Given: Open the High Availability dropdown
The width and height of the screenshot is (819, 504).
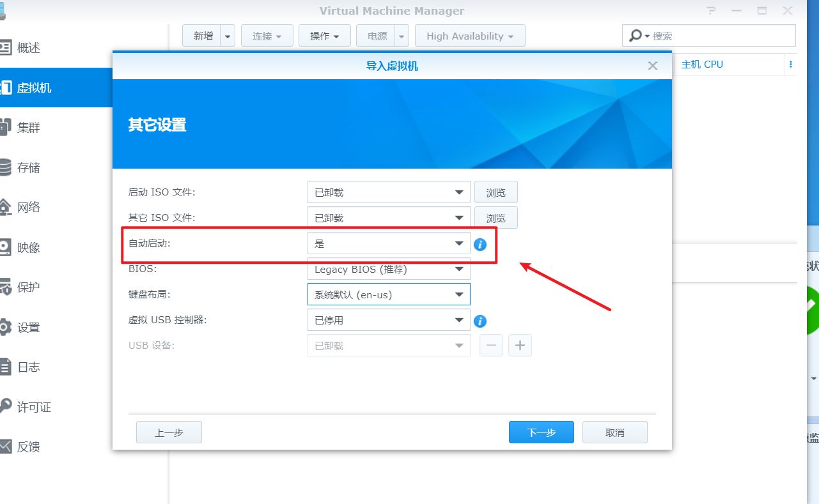Looking at the screenshot, I should 470,36.
